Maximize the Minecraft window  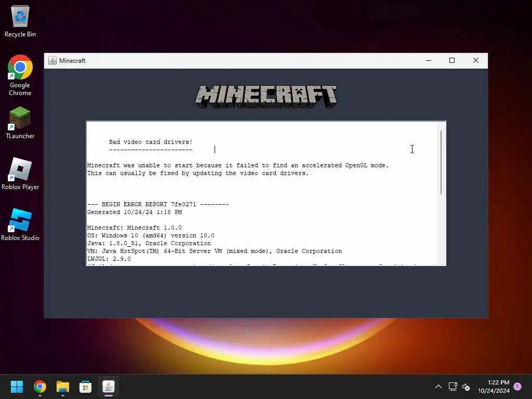tap(452, 60)
